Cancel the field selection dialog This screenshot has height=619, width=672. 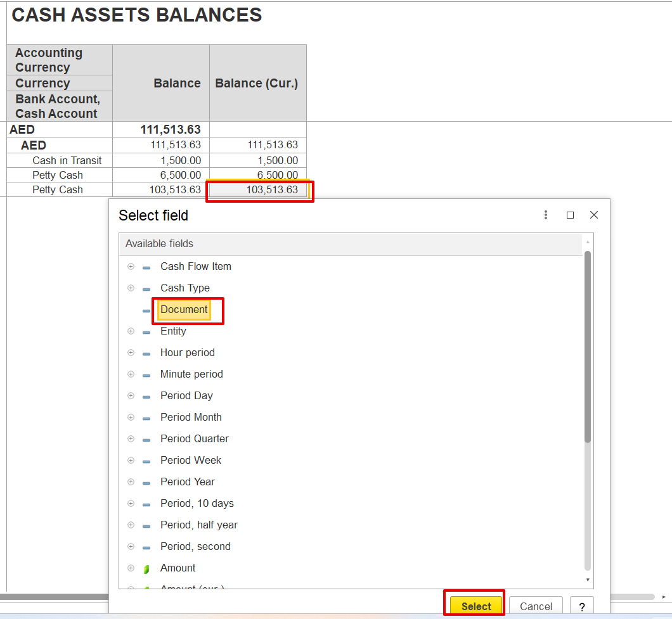(536, 606)
